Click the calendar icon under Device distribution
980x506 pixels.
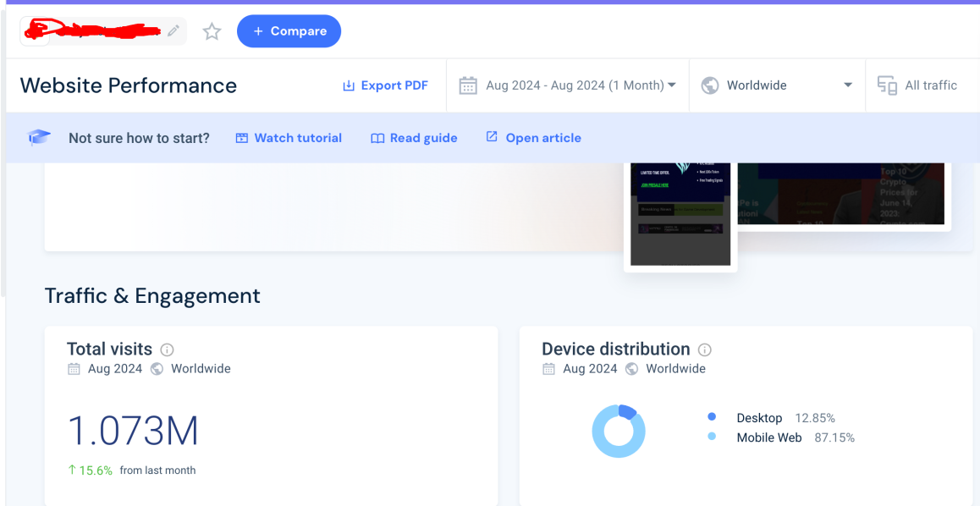(x=548, y=369)
